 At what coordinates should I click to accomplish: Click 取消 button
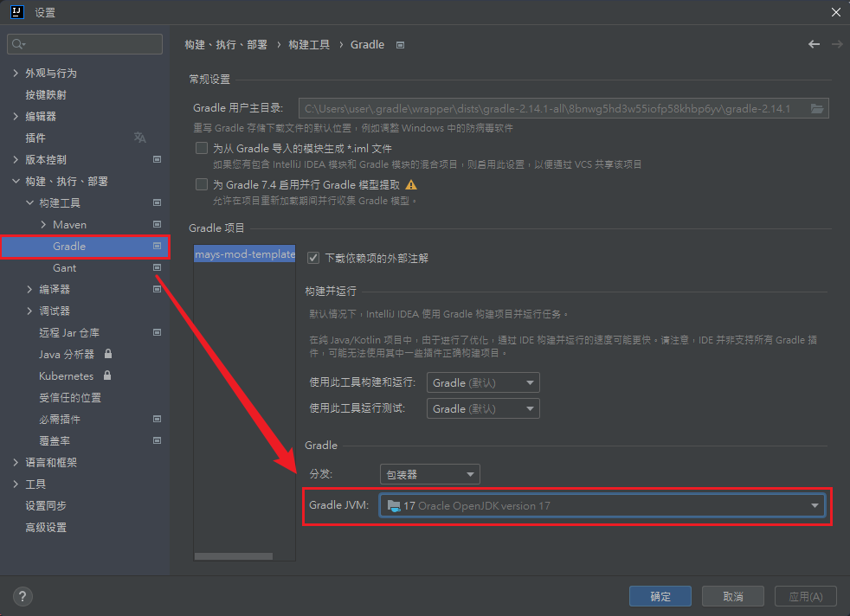pyautogui.click(x=733, y=596)
